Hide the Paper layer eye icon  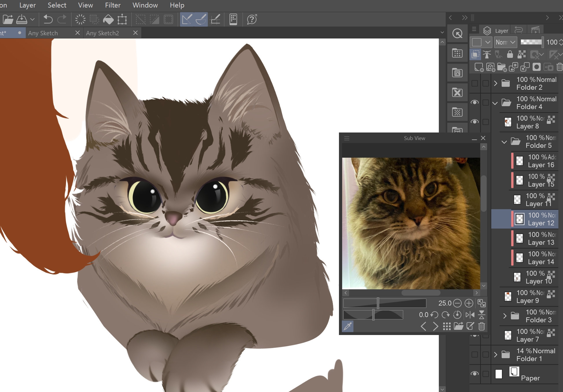tap(475, 374)
